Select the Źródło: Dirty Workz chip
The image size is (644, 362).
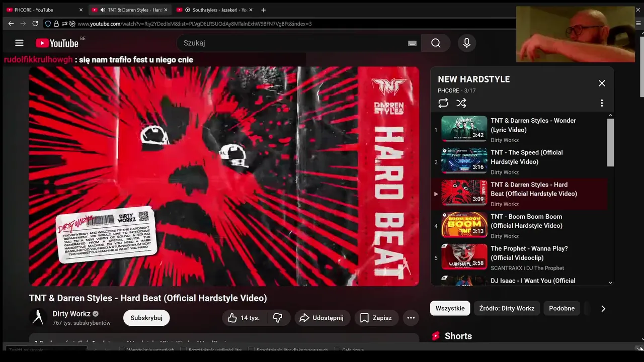coord(507,308)
